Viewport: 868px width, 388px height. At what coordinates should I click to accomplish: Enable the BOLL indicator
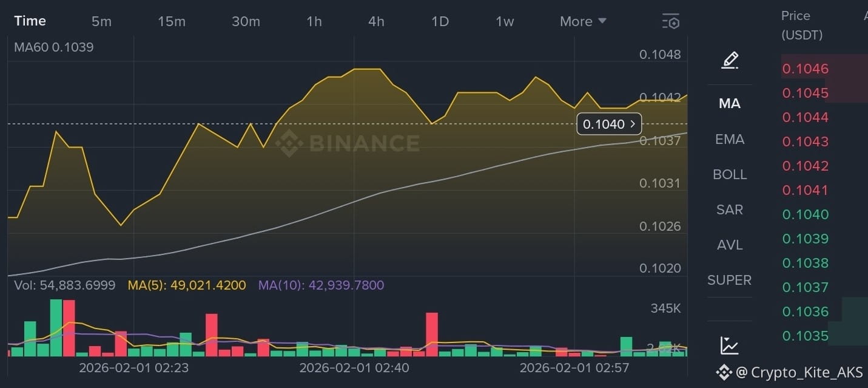(730, 174)
